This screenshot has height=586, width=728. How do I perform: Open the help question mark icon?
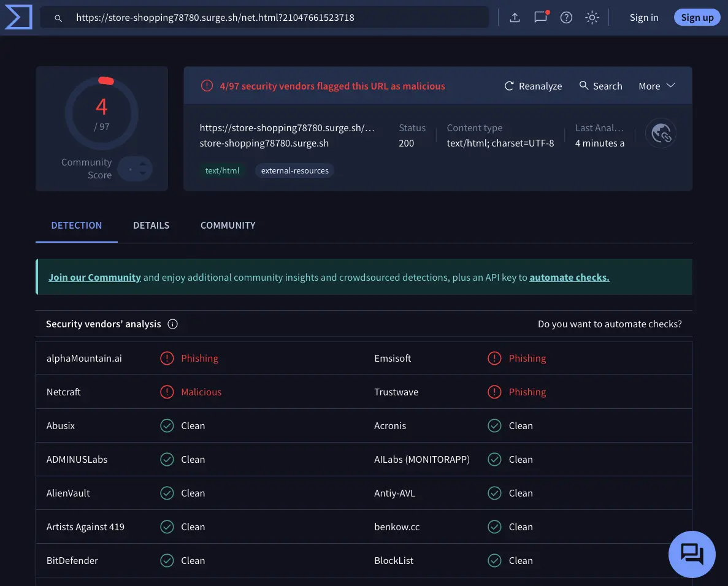(566, 18)
